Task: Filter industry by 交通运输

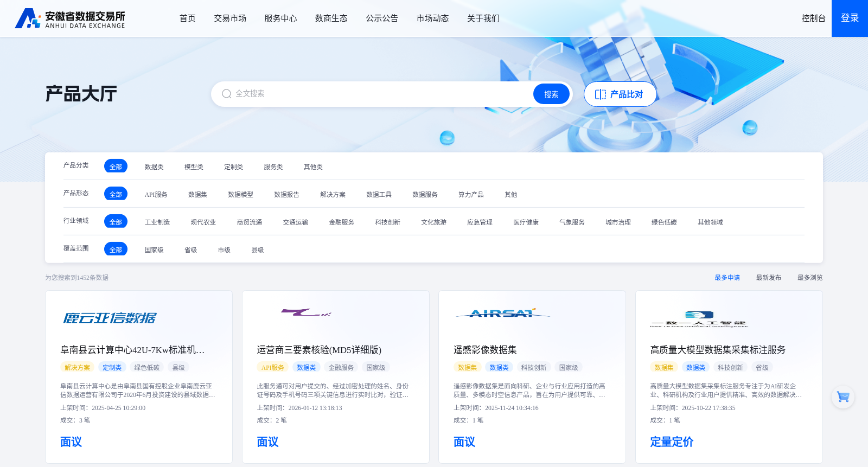Action: click(296, 222)
